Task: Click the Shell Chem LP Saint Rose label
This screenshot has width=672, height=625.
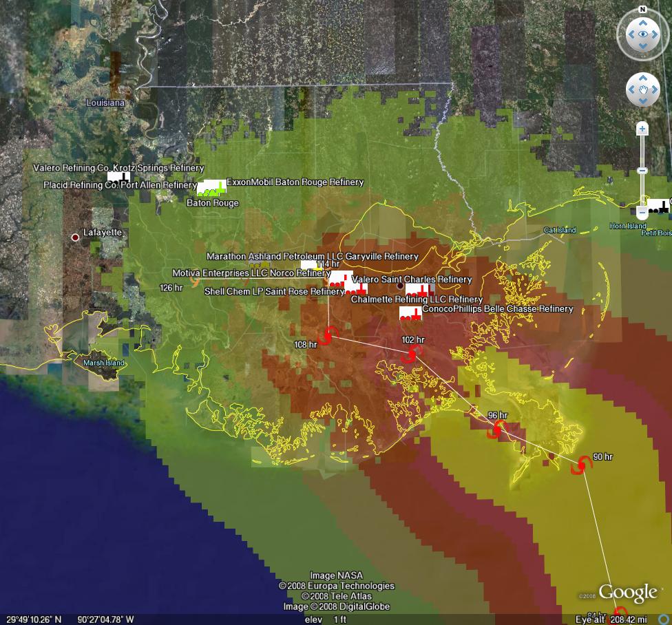Action: (x=274, y=291)
